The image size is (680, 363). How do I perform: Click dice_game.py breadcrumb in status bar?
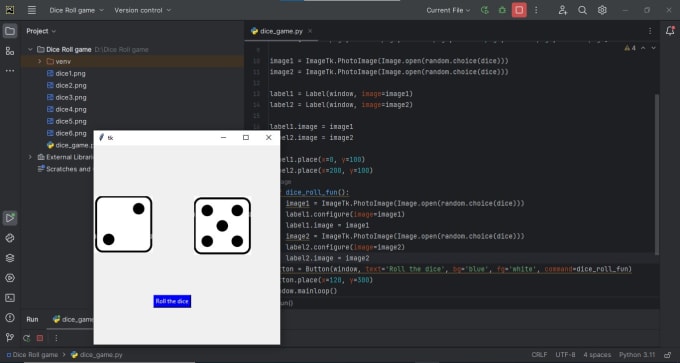tap(96, 355)
